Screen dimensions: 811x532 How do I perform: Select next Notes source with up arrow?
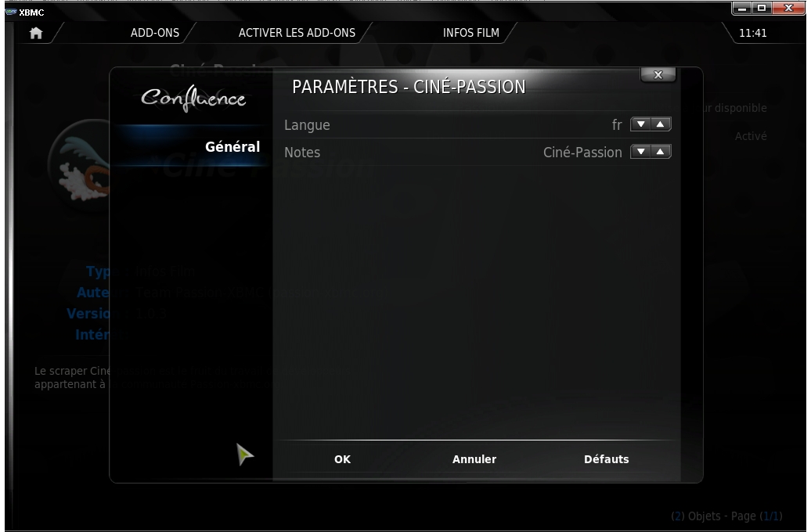(x=661, y=152)
